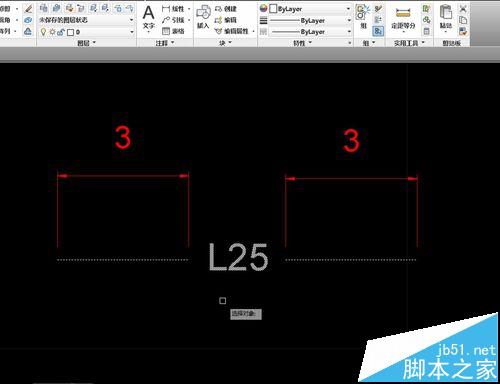Click the large 文字 text tool icon

click(148, 13)
